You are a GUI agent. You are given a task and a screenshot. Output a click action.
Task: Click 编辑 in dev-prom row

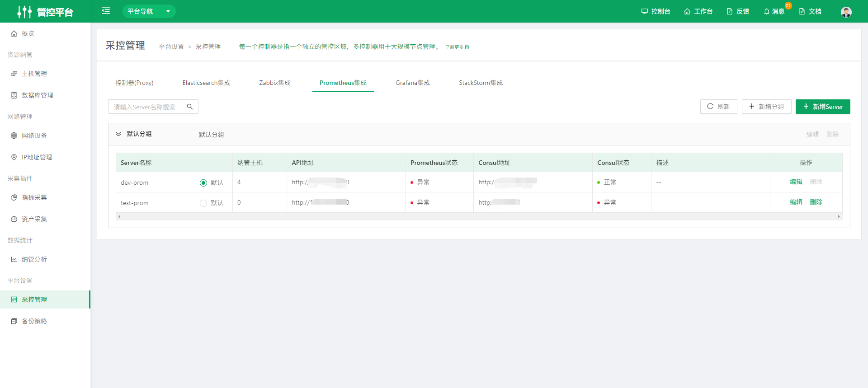click(x=796, y=182)
